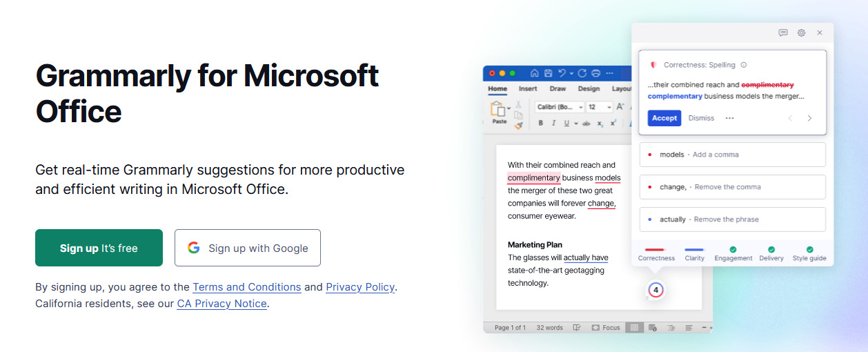Screen dimensions: 868x352
Task: Switch to the Design ribbon tab
Action: coord(589,89)
